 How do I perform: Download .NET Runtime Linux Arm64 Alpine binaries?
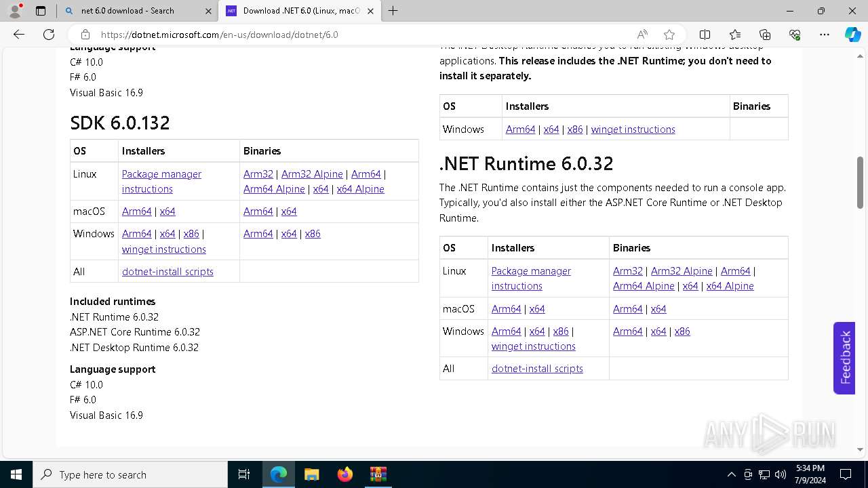644,286
